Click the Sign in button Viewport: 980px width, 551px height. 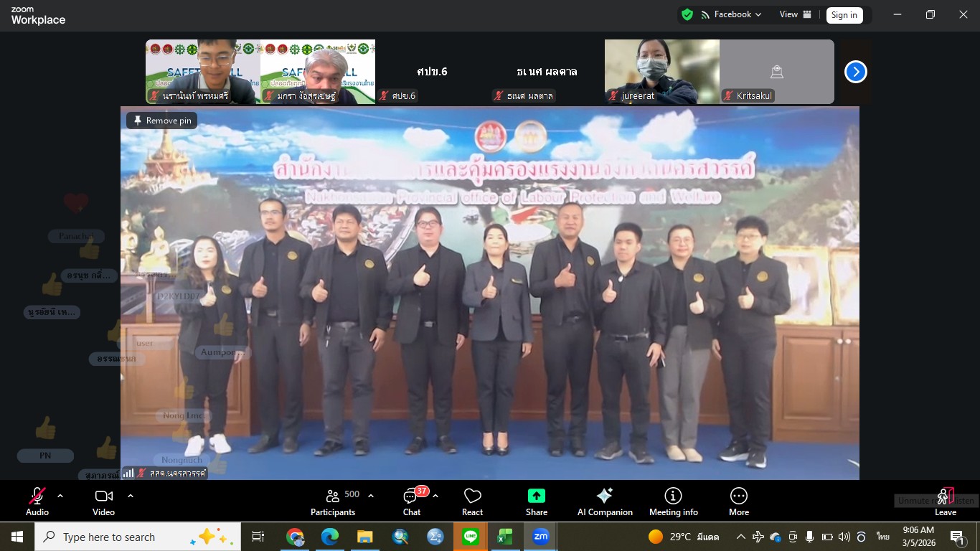click(844, 15)
